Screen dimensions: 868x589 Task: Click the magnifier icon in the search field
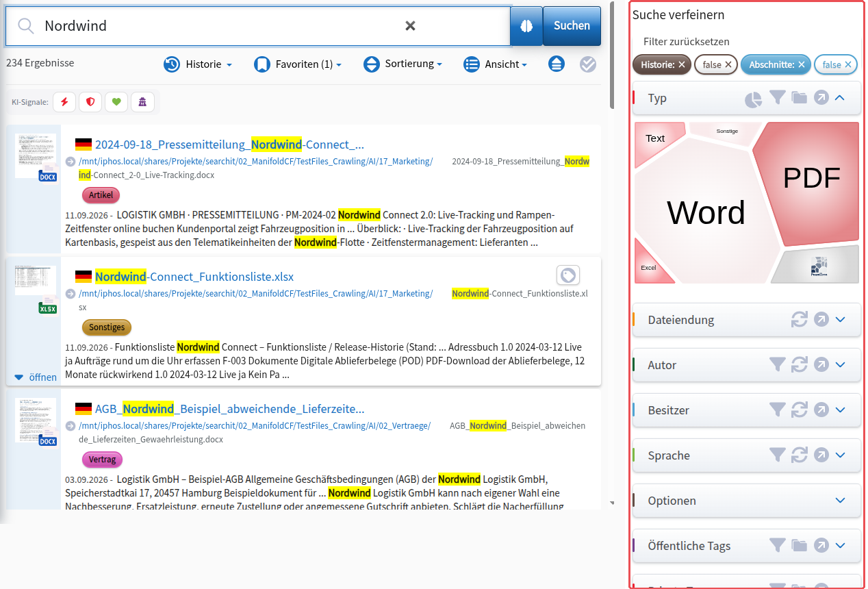(26, 26)
